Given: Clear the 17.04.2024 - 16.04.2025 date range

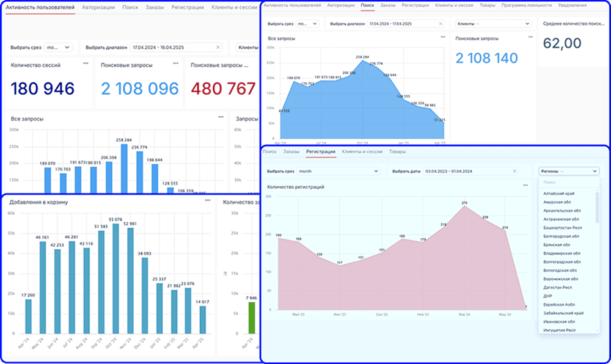Looking at the screenshot, I should 218,47.
